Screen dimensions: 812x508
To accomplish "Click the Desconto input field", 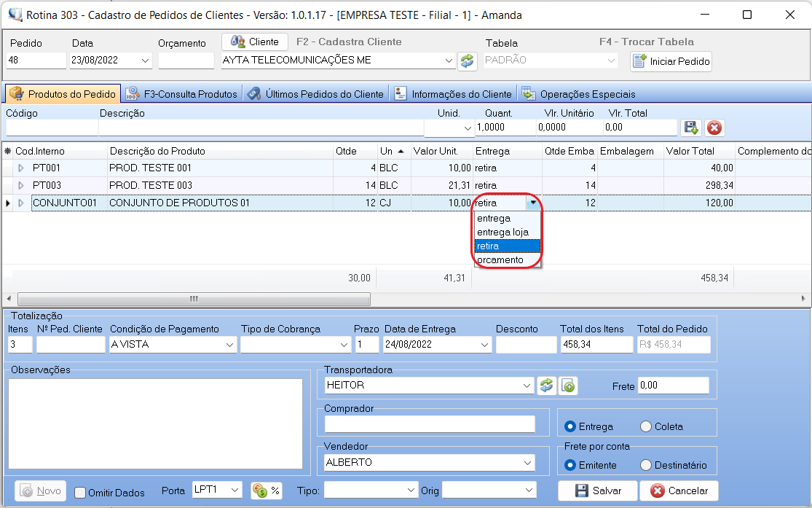I will point(526,345).
